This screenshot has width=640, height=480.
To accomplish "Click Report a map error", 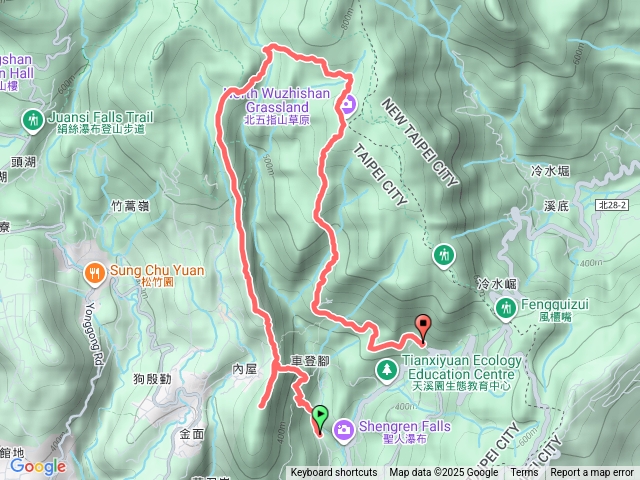I will tap(592, 473).
